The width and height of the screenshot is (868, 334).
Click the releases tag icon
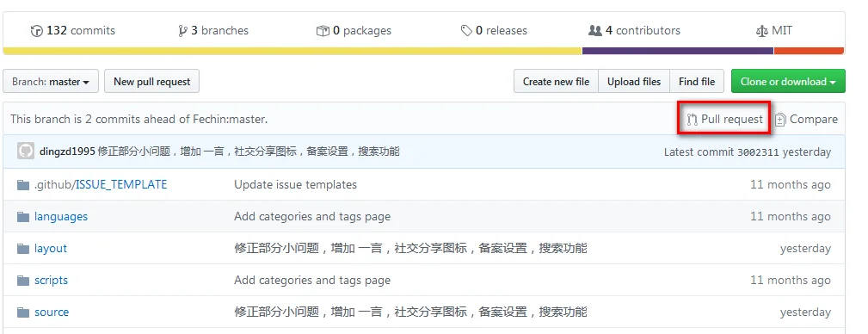tap(466, 31)
